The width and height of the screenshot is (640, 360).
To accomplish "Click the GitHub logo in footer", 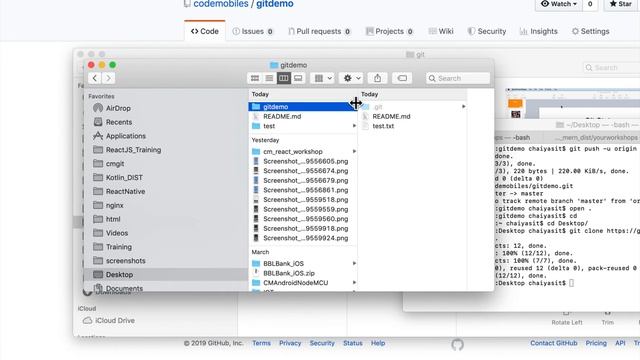I will click(x=458, y=344).
